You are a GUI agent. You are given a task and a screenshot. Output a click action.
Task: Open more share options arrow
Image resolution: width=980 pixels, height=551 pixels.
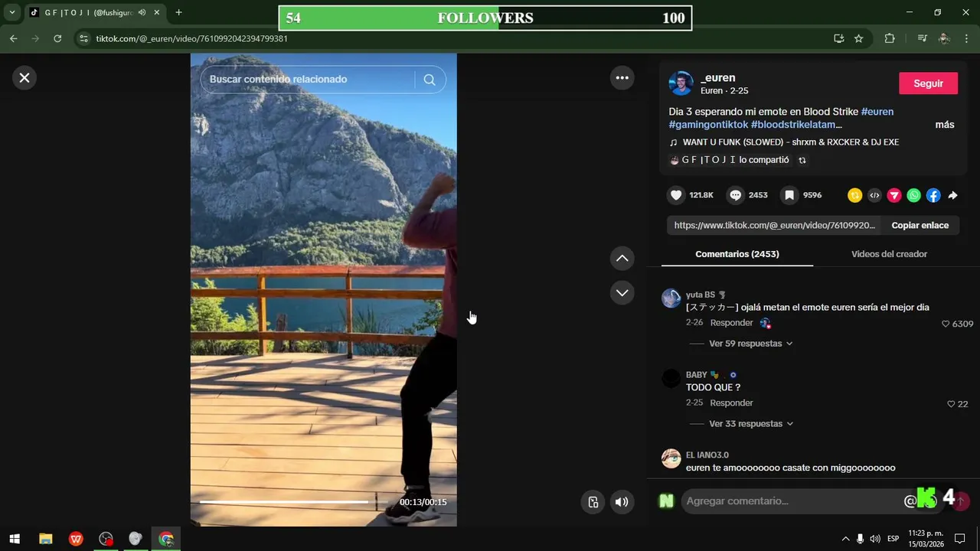click(952, 195)
